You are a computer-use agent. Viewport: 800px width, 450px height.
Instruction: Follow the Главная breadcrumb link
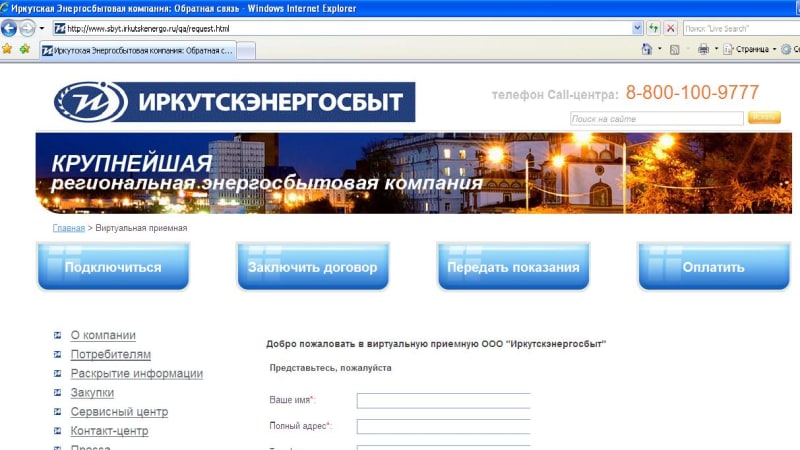point(68,228)
